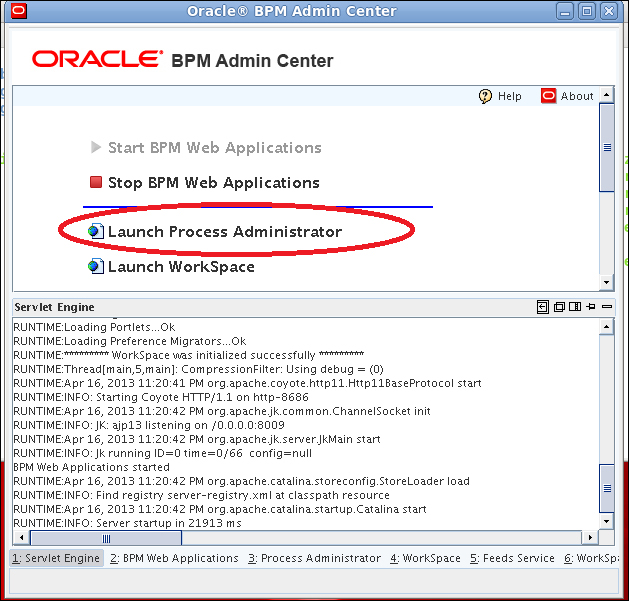Screen dimensions: 629x601
Task: Start BPM Web Applications link
Action: (x=215, y=148)
